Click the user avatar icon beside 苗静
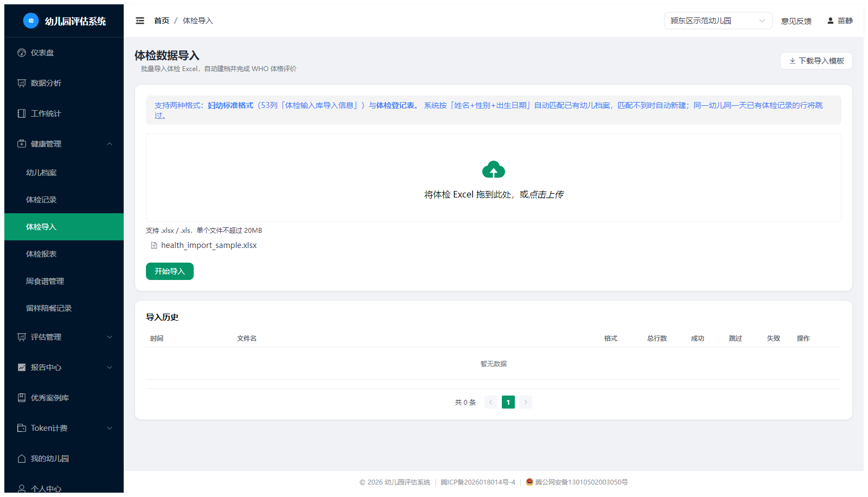This screenshot has width=868, height=497. click(x=830, y=21)
